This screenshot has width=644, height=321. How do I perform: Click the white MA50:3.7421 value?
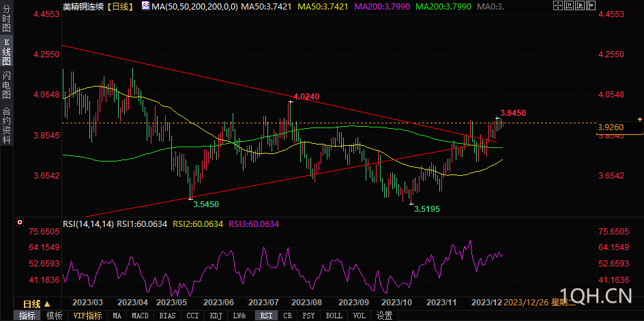266,6
